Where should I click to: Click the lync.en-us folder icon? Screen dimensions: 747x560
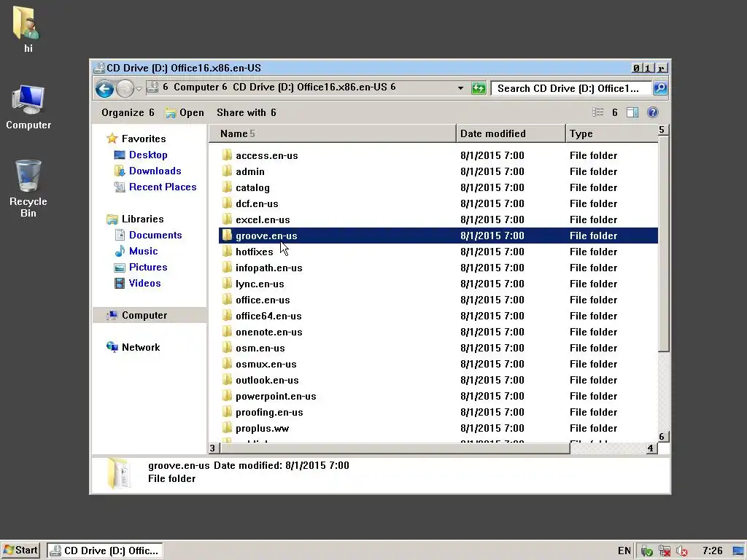(228, 284)
